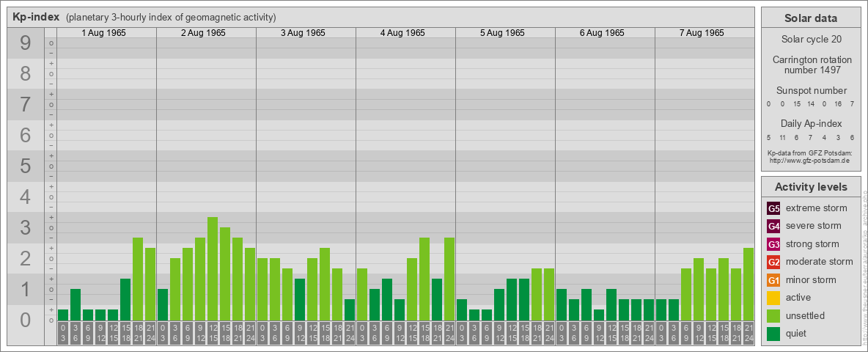Click the light green 'unsettled' legend square

point(774,315)
